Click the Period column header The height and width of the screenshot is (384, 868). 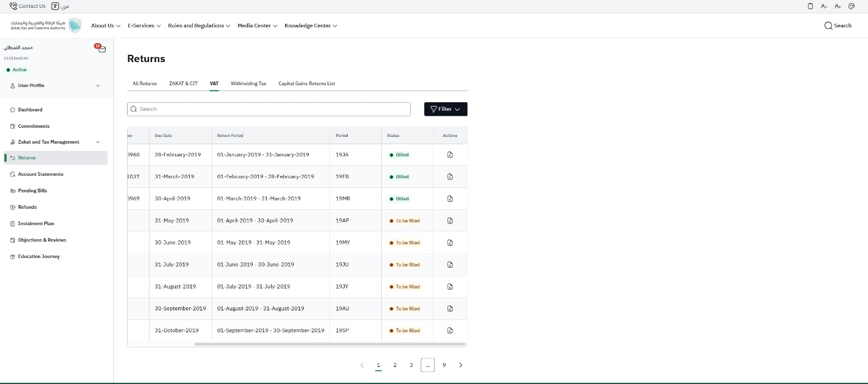click(x=342, y=136)
